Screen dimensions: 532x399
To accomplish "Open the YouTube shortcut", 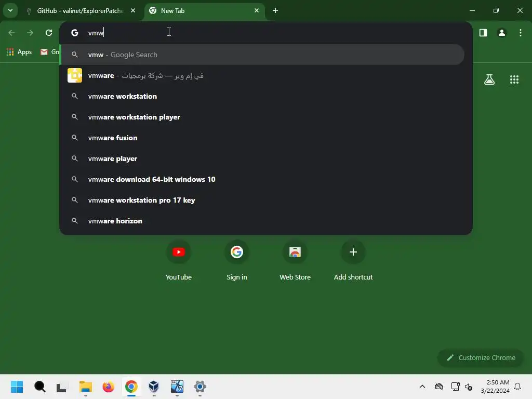I will click(x=179, y=261).
